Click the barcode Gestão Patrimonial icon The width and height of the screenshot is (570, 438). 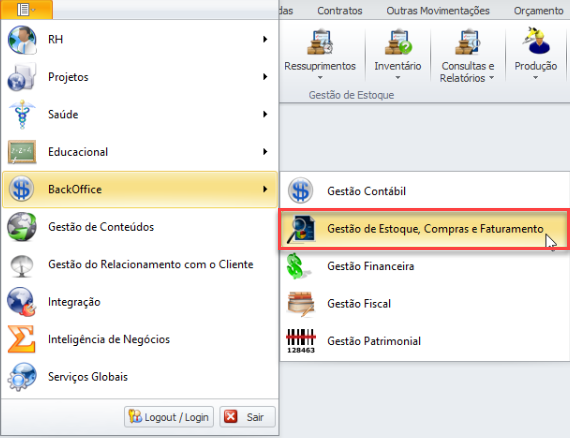click(x=301, y=341)
